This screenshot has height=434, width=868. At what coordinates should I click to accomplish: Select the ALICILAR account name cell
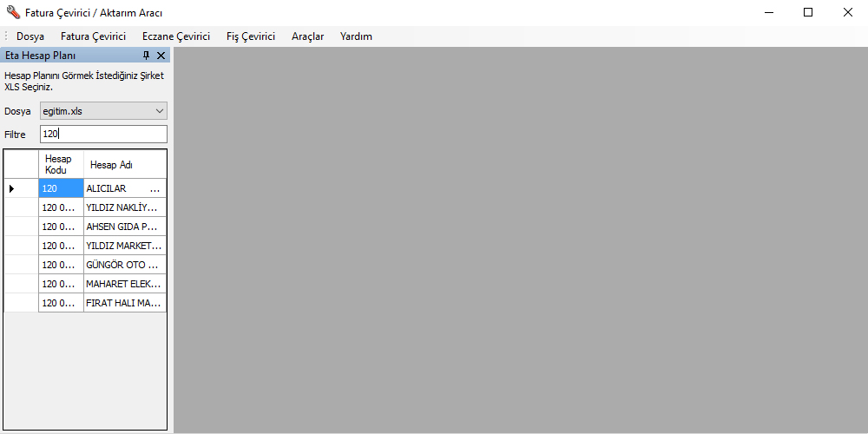coord(125,188)
